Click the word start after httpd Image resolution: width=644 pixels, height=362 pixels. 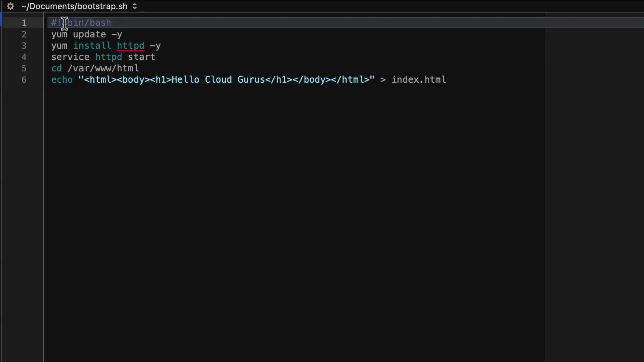(x=141, y=57)
